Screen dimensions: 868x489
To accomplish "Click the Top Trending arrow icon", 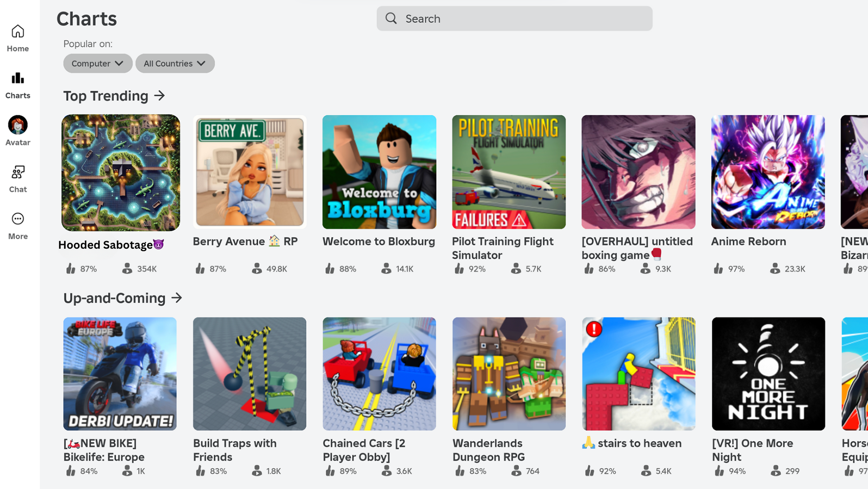I will pos(160,96).
